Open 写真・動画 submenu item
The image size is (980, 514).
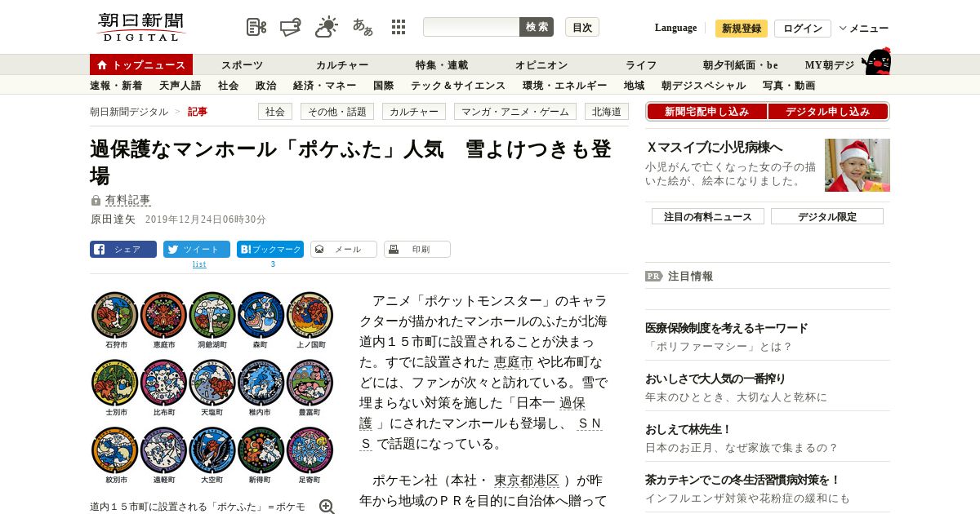point(789,85)
